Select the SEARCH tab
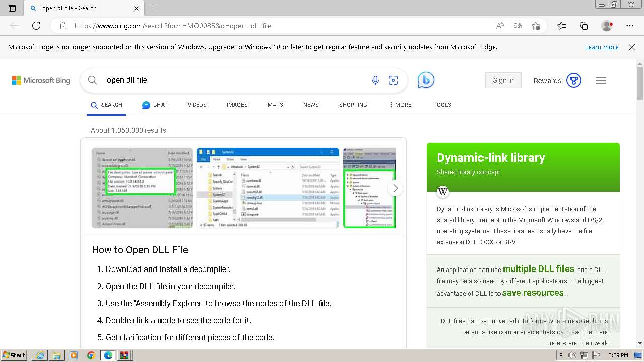This screenshot has height=362, width=644. pos(106,105)
